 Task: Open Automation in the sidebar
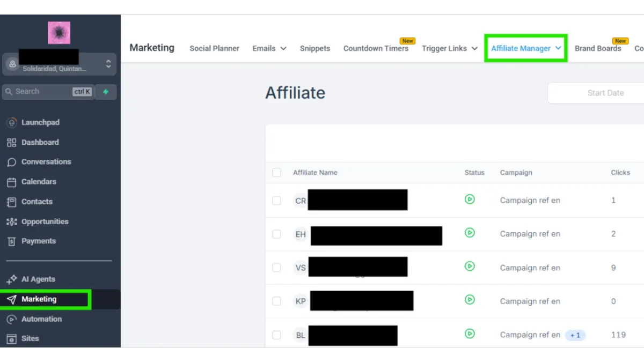click(41, 319)
